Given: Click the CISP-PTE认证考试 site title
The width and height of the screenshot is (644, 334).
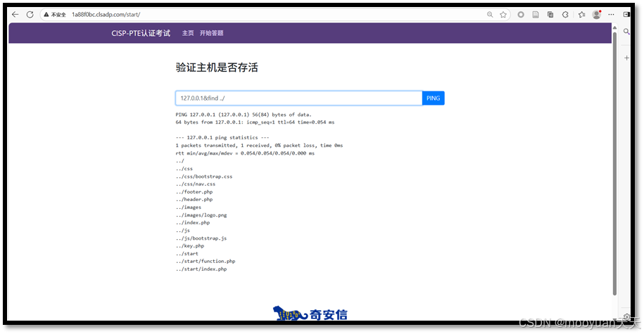Looking at the screenshot, I should click(x=141, y=33).
